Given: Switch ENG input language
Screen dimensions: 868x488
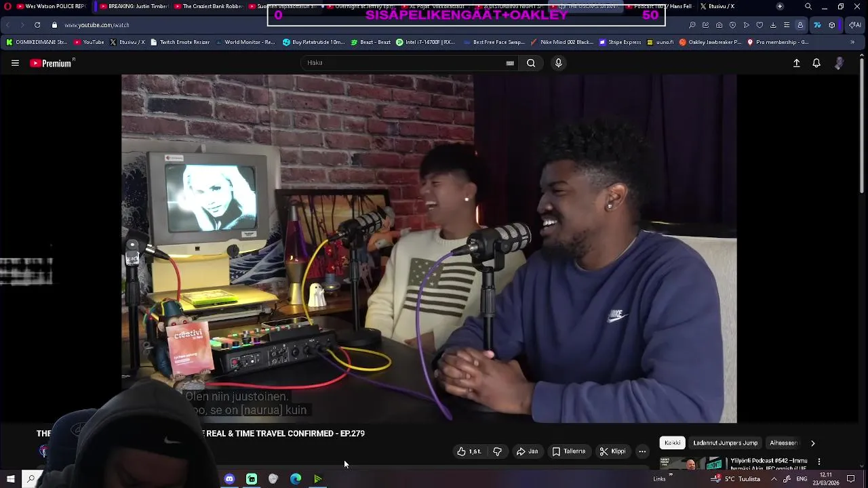Looking at the screenshot, I should point(802,479).
